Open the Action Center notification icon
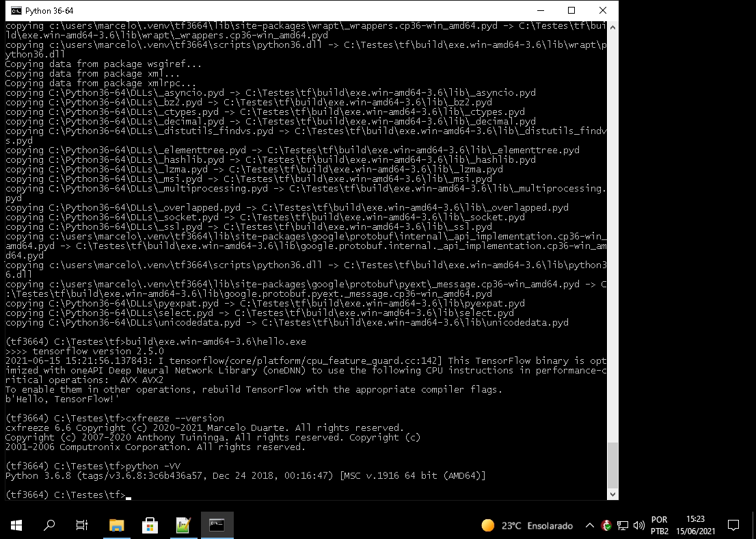The image size is (756, 539). [733, 525]
